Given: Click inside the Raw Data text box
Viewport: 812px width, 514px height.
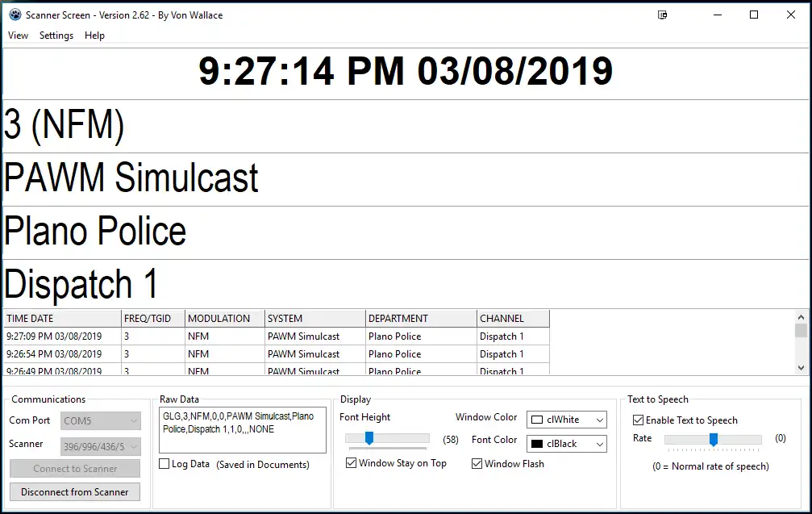Looking at the screenshot, I should coord(243,430).
